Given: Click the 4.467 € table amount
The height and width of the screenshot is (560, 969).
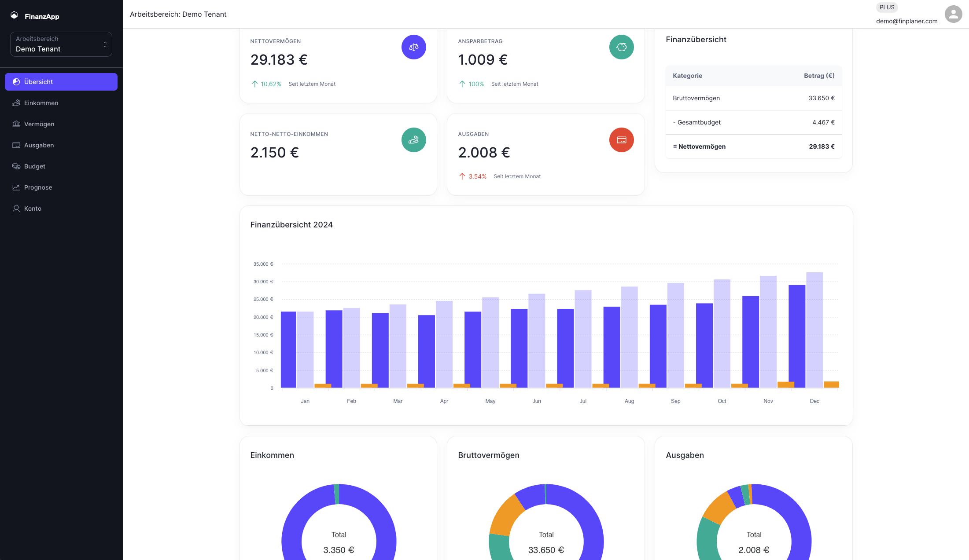Looking at the screenshot, I should click(x=823, y=122).
